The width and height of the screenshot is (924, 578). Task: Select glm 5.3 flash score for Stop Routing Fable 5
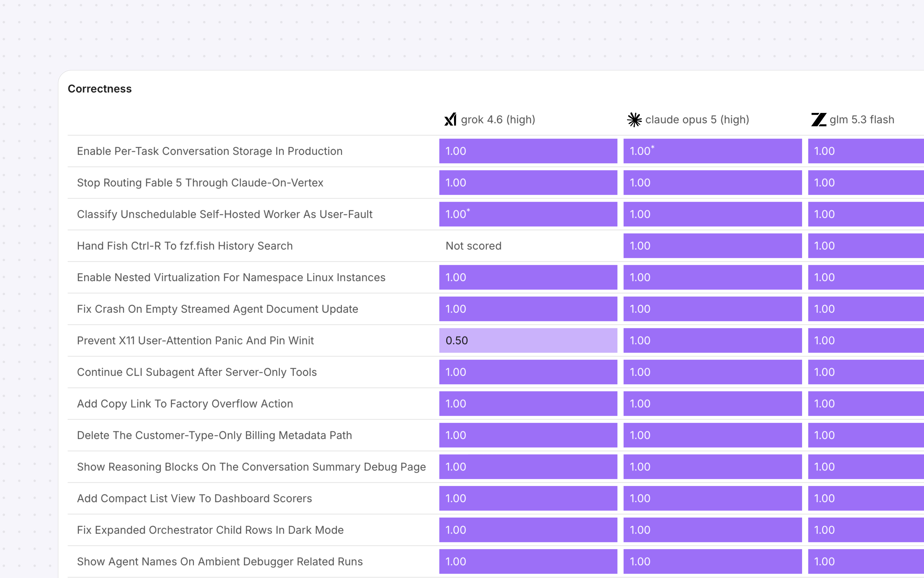(866, 183)
